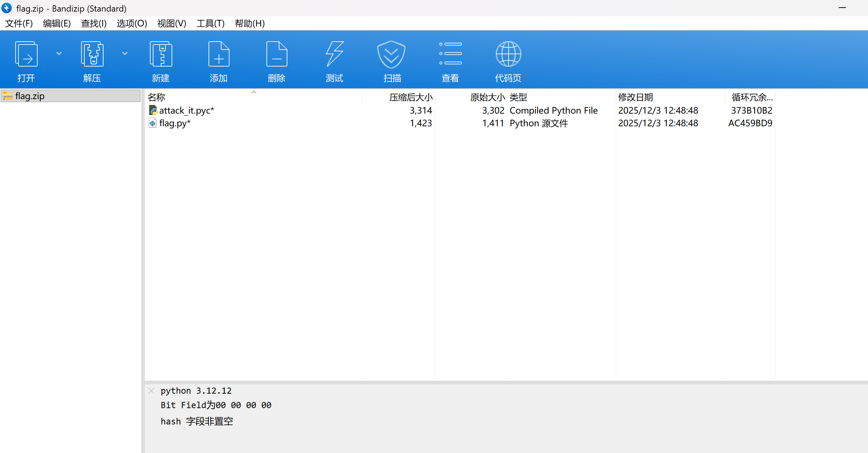Image resolution: width=868 pixels, height=453 pixels.
Task: Open the Help (帮助) menu
Action: (x=250, y=24)
